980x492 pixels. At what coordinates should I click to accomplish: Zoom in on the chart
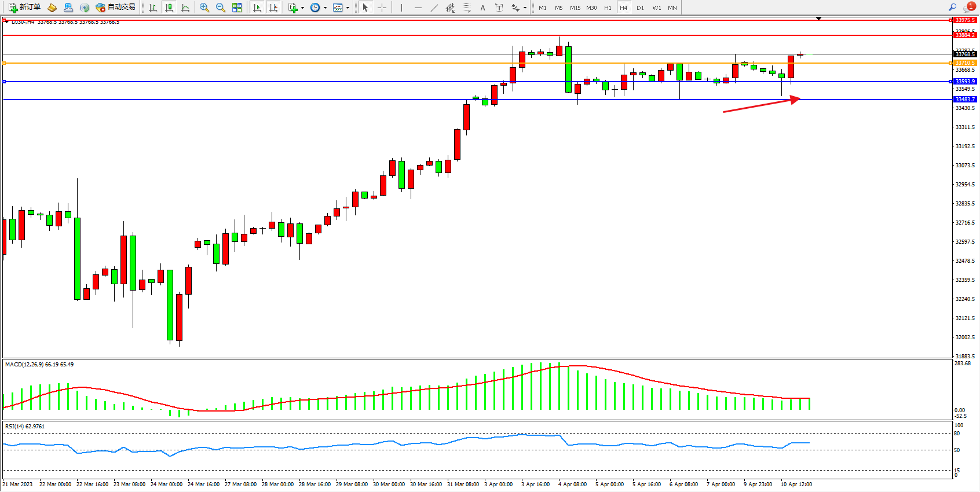[x=204, y=8]
